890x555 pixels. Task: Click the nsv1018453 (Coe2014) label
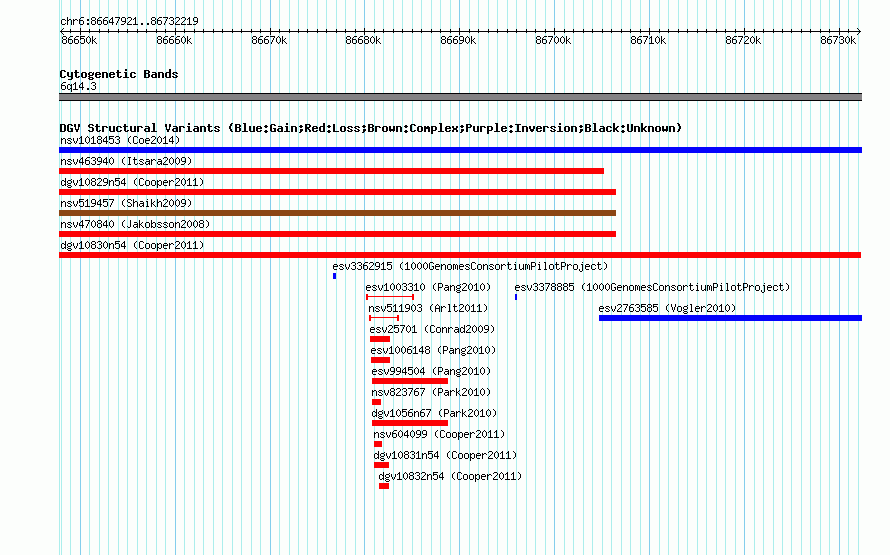coord(120,140)
